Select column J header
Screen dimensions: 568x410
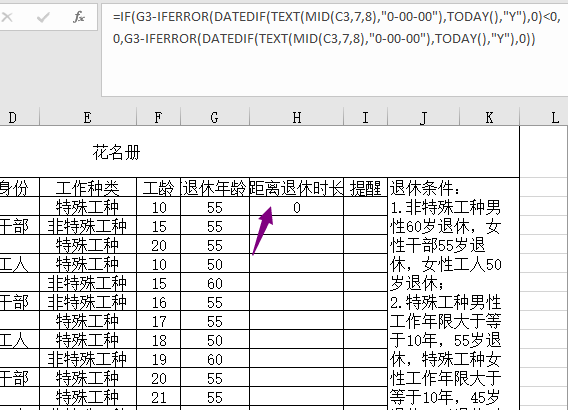[x=423, y=118]
